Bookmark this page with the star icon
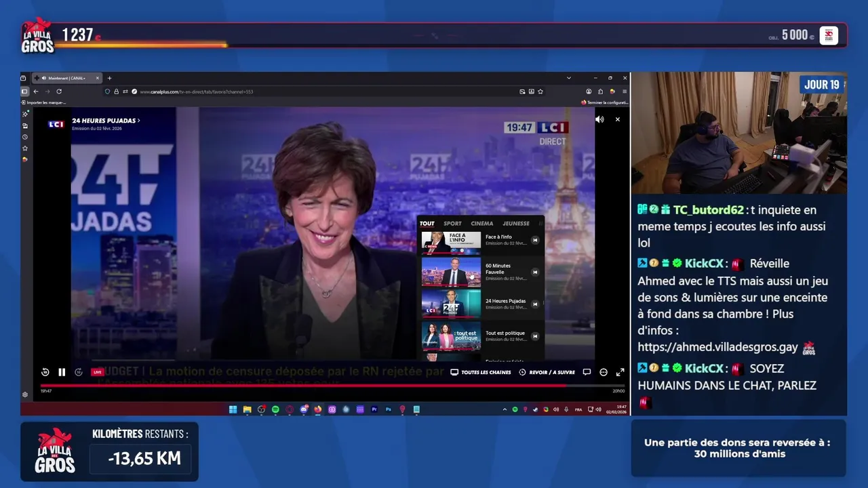868x488 pixels. [540, 91]
